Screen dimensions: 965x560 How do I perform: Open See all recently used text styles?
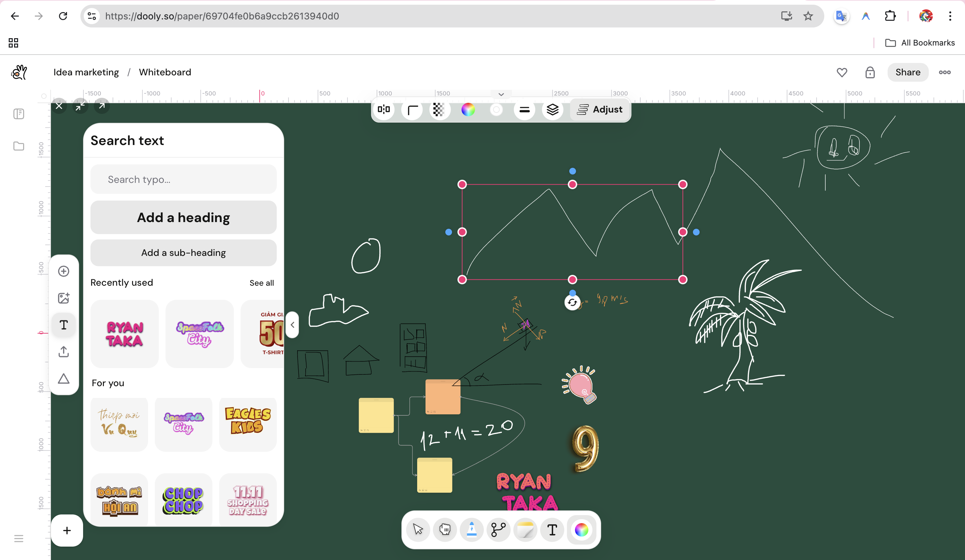[262, 282]
